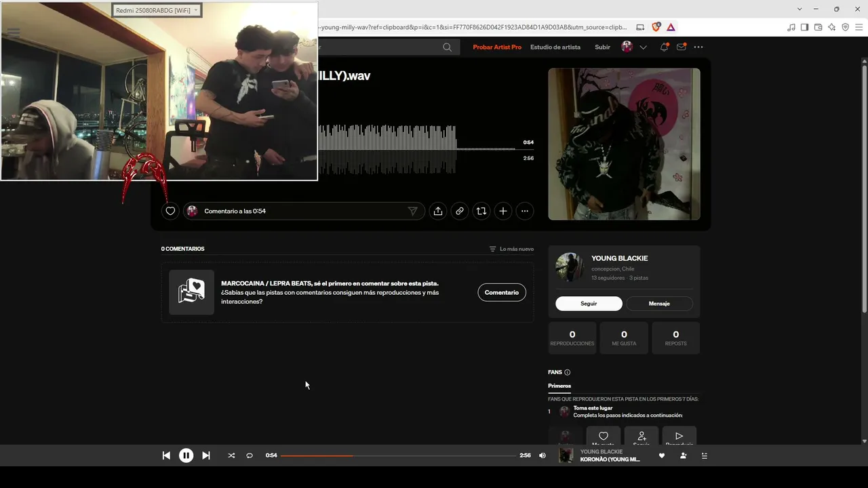Image resolution: width=868 pixels, height=488 pixels.
Task: Follow YOUNG BLACKIE with the Seguir button
Action: 589,304
